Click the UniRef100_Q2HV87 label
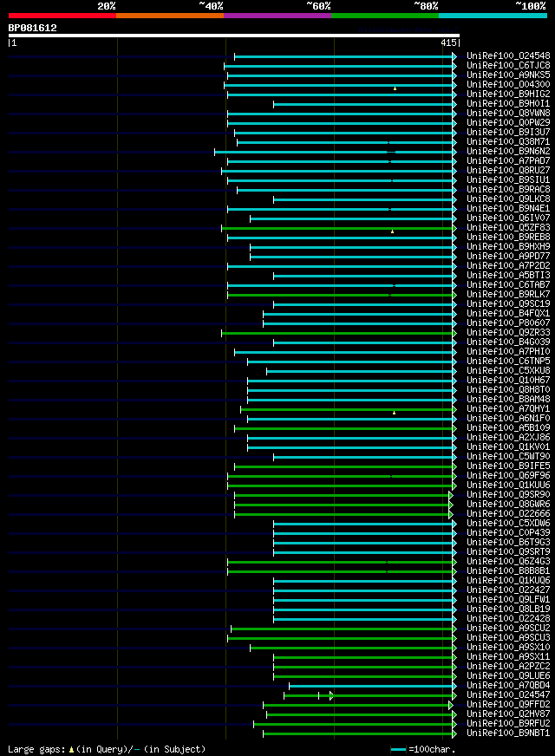The height and width of the screenshot is (756, 555). coord(508,714)
